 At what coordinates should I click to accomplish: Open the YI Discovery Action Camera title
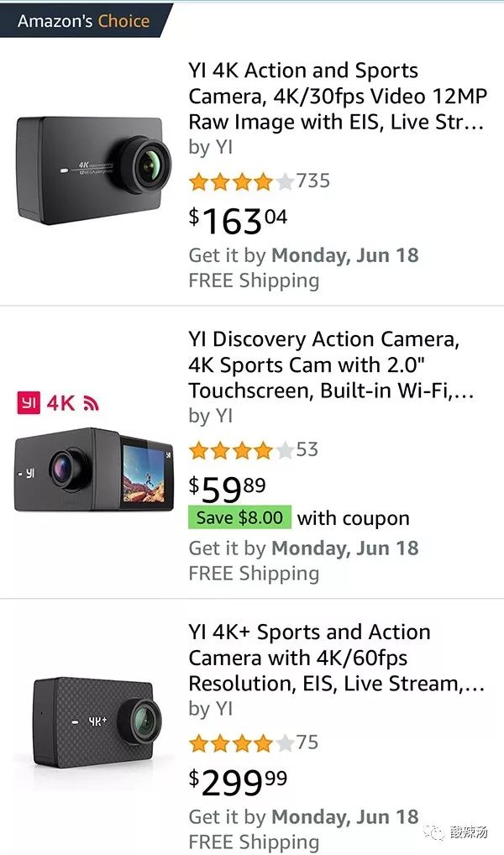pyautogui.click(x=336, y=365)
